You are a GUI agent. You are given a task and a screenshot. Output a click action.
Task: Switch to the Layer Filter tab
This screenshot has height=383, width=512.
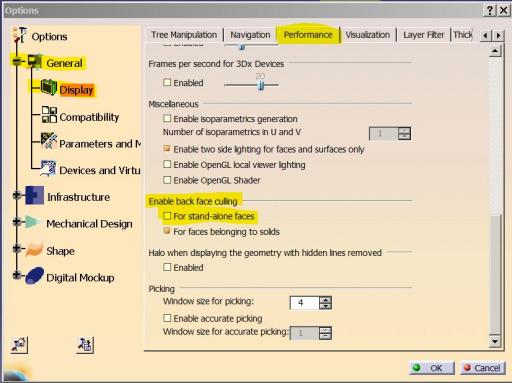pos(423,35)
